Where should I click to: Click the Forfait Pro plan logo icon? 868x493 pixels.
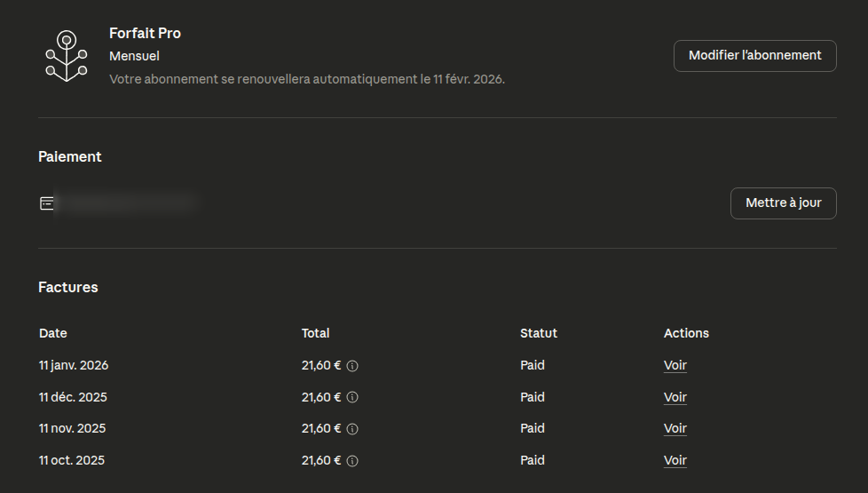click(67, 55)
